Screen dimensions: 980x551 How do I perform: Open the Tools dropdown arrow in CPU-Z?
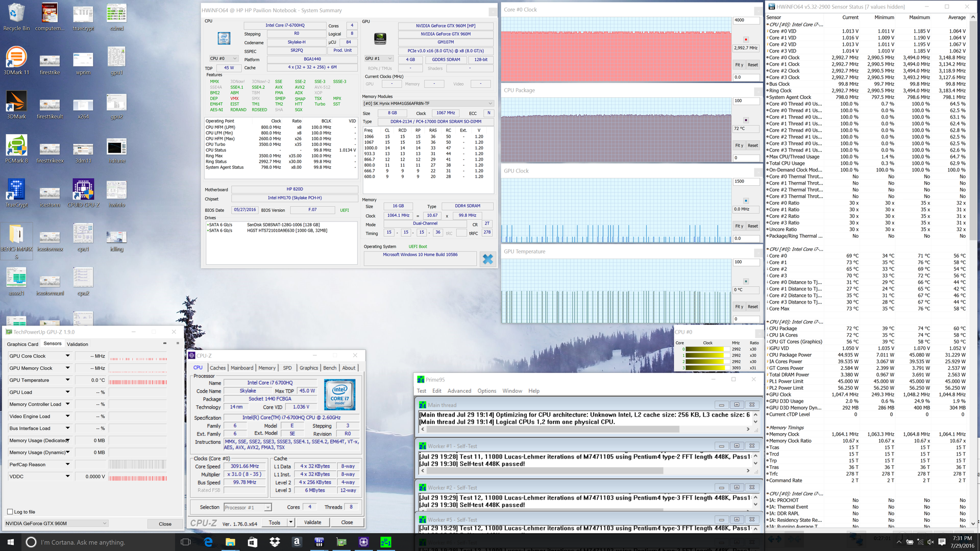(290, 522)
